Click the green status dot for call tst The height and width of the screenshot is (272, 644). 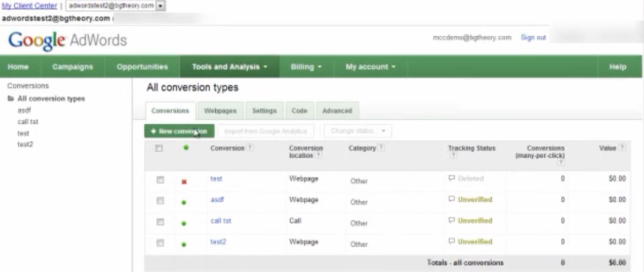tap(184, 224)
